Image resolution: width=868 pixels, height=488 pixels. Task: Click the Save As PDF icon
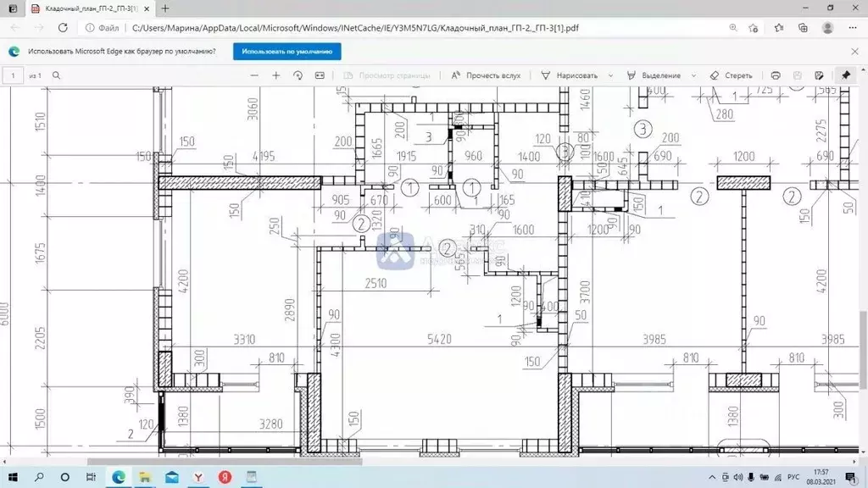(x=820, y=75)
